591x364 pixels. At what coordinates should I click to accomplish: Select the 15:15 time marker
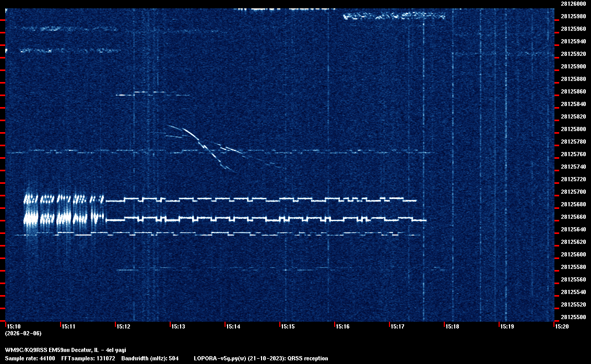pos(288,327)
